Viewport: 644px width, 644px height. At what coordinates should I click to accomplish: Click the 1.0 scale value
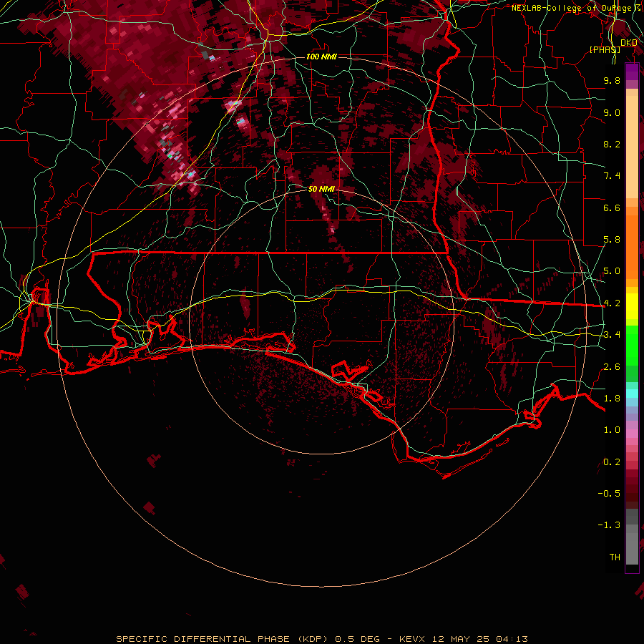612,430
